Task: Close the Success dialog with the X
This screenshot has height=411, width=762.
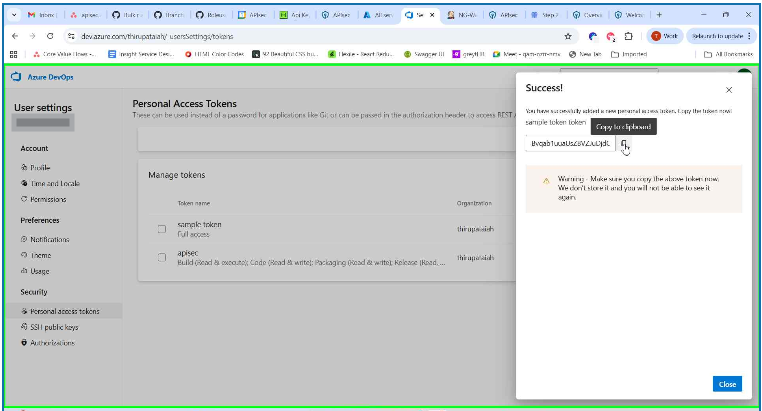Action: (x=728, y=89)
